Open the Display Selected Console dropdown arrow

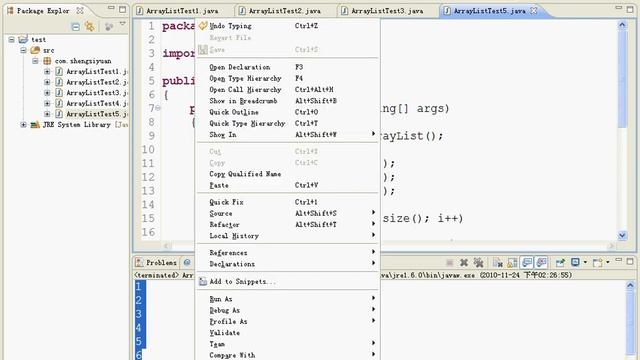tap(585, 262)
